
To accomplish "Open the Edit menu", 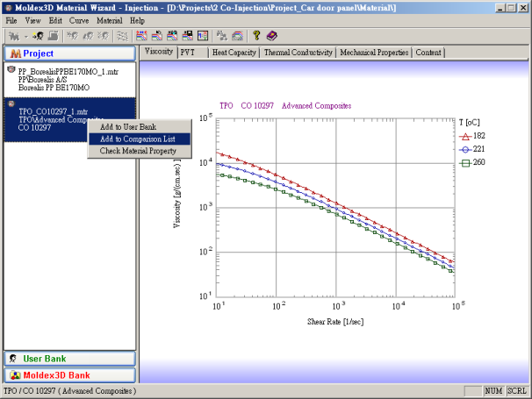I will tap(55, 21).
